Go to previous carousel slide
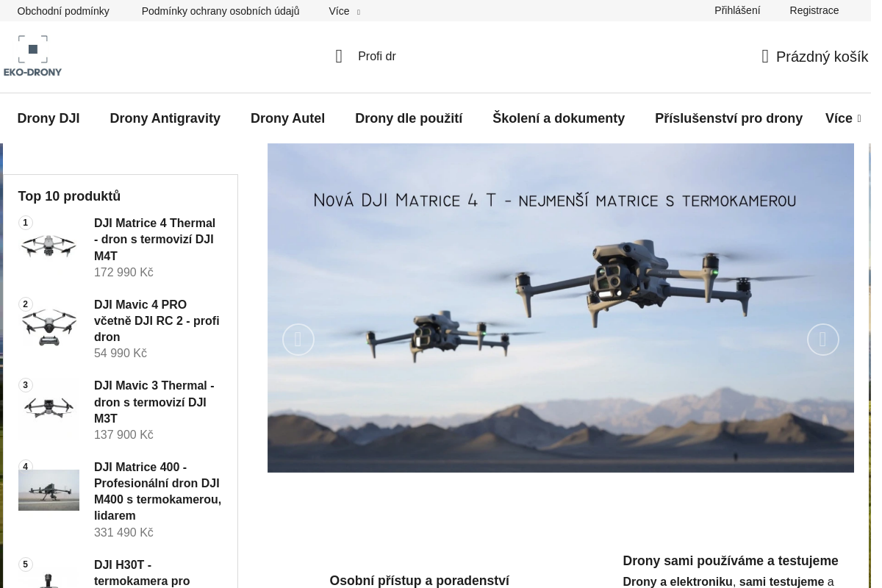Image resolution: width=882 pixels, height=588 pixels. click(x=298, y=340)
